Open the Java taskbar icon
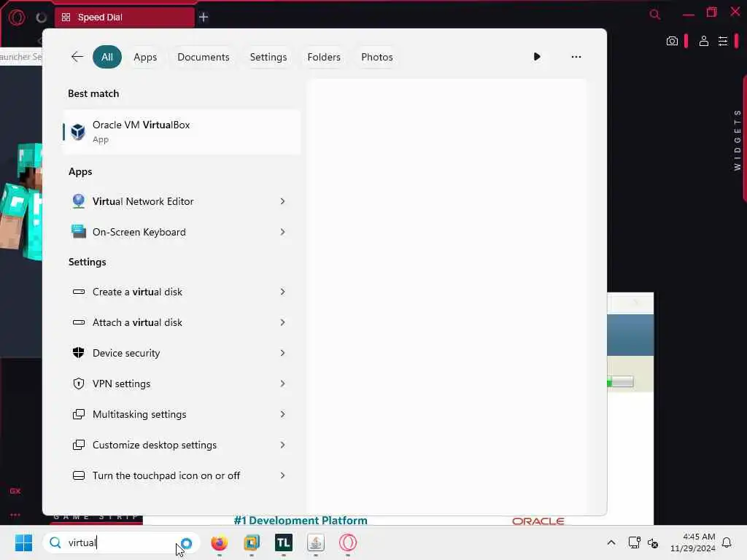The height and width of the screenshot is (560, 747). [316, 542]
